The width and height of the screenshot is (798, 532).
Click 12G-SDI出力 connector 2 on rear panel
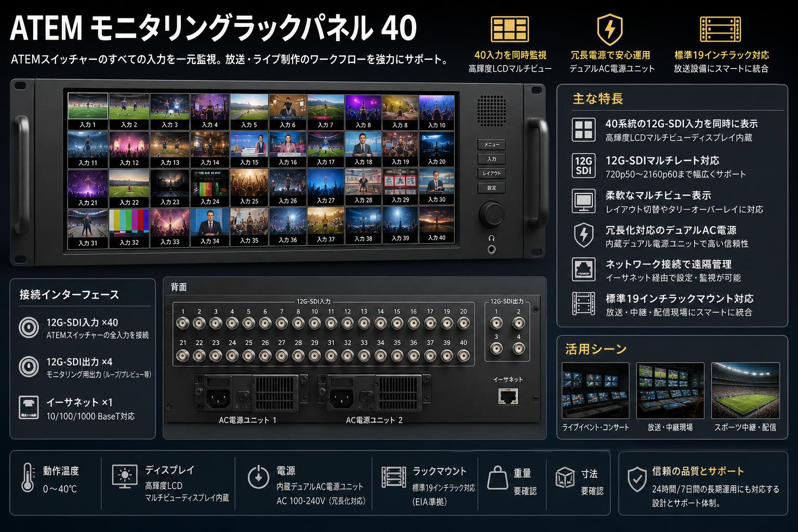pos(518,323)
